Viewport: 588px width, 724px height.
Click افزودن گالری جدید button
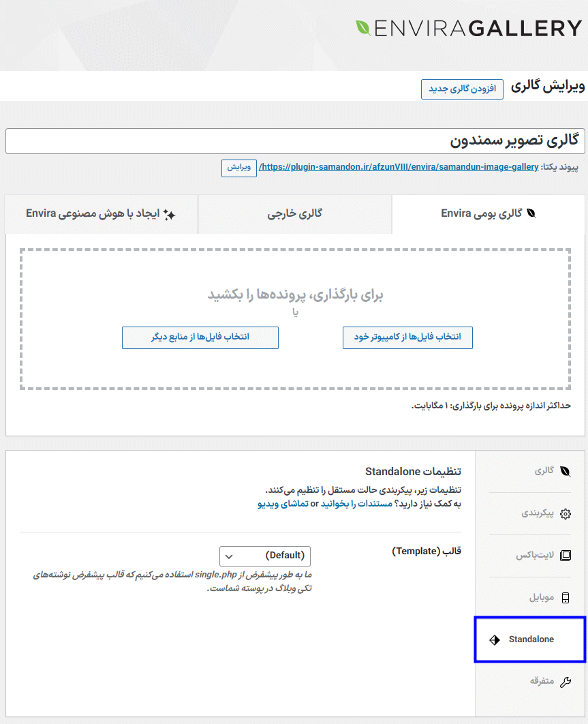pyautogui.click(x=462, y=89)
